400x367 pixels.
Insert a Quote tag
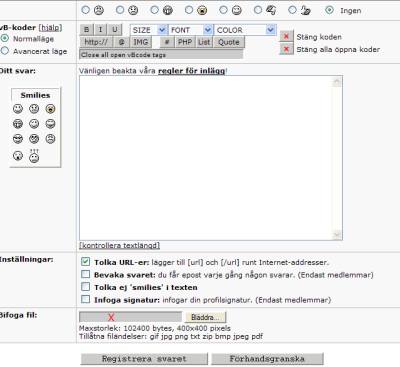point(229,42)
